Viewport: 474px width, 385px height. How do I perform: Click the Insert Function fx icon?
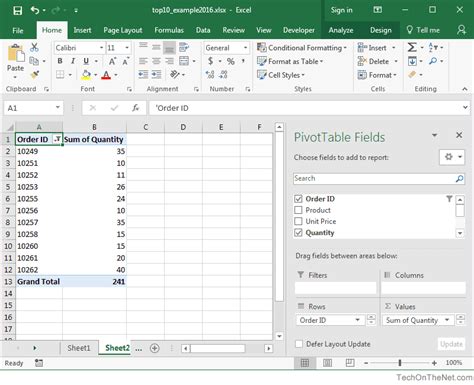click(x=135, y=108)
